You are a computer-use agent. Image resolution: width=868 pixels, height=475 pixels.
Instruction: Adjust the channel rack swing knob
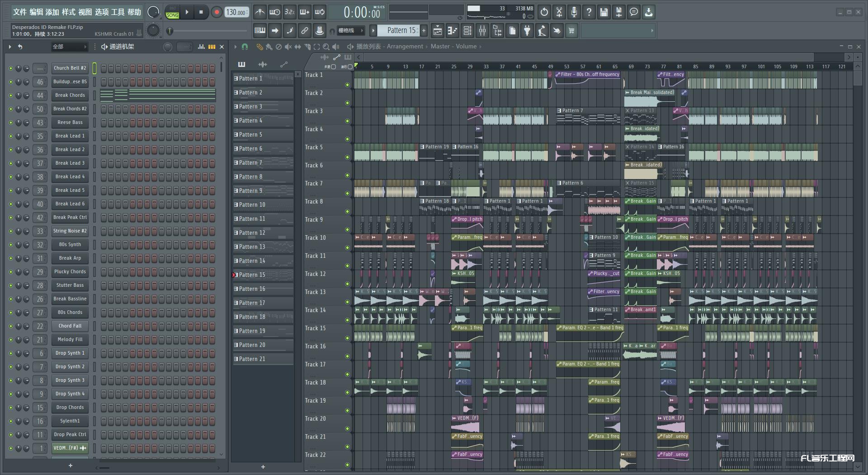pyautogui.click(x=168, y=47)
